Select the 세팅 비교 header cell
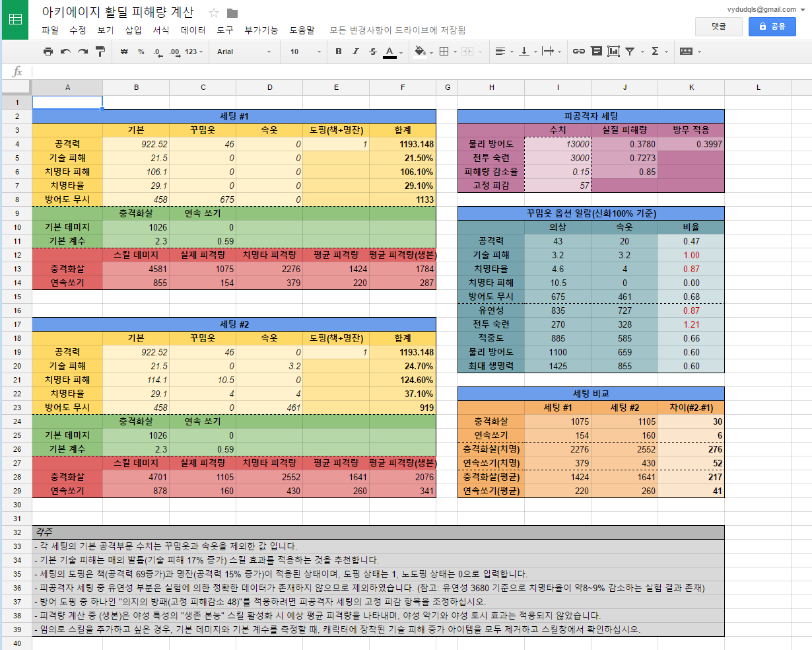The width and height of the screenshot is (812, 650). pyautogui.click(x=591, y=394)
